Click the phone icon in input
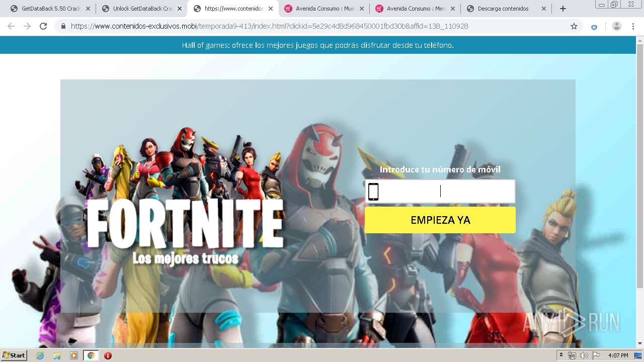Image resolution: width=644 pixels, height=362 pixels. pyautogui.click(x=373, y=192)
